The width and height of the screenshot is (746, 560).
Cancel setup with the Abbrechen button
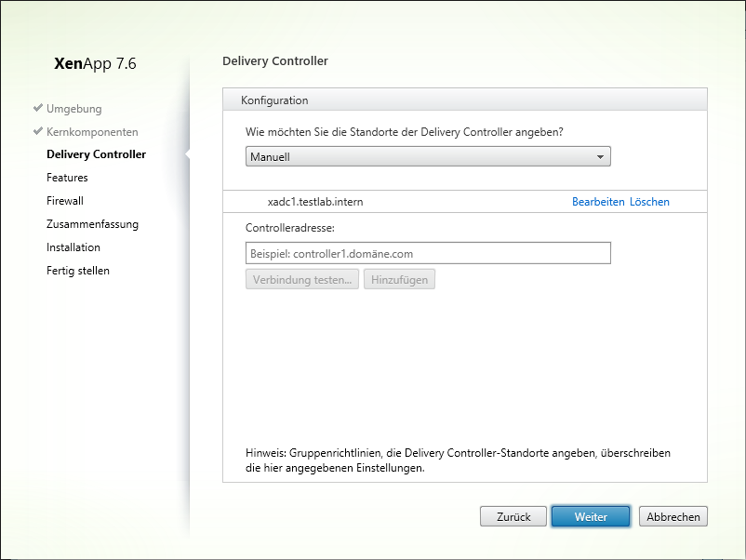click(673, 516)
